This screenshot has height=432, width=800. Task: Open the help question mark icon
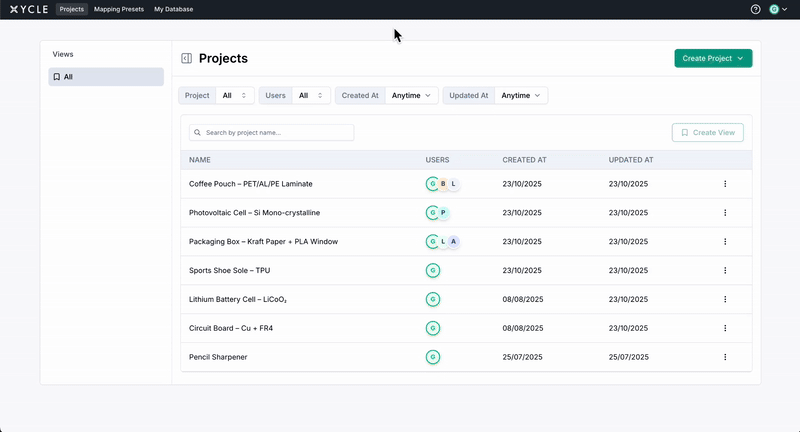(x=755, y=9)
